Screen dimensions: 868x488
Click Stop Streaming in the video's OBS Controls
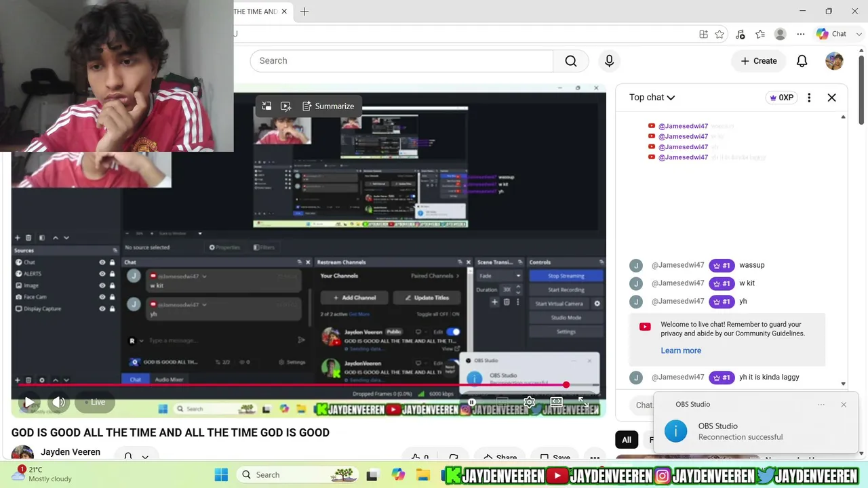(566, 276)
